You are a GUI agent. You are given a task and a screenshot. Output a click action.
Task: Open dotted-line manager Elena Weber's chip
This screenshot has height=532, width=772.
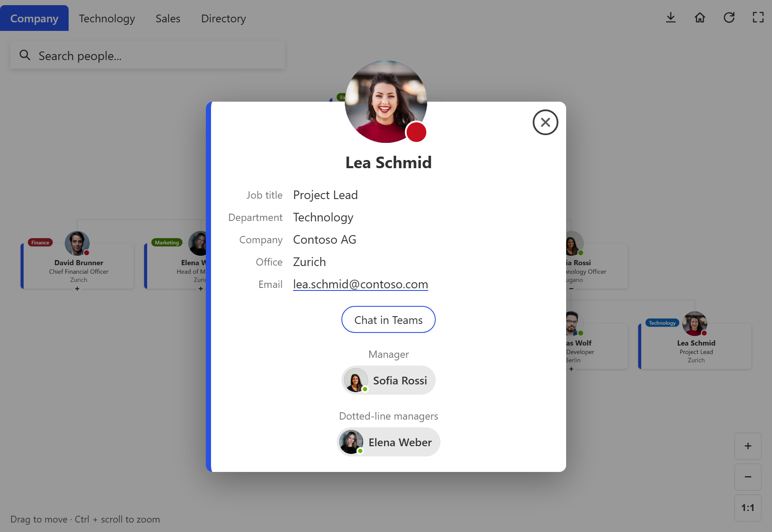pos(389,442)
